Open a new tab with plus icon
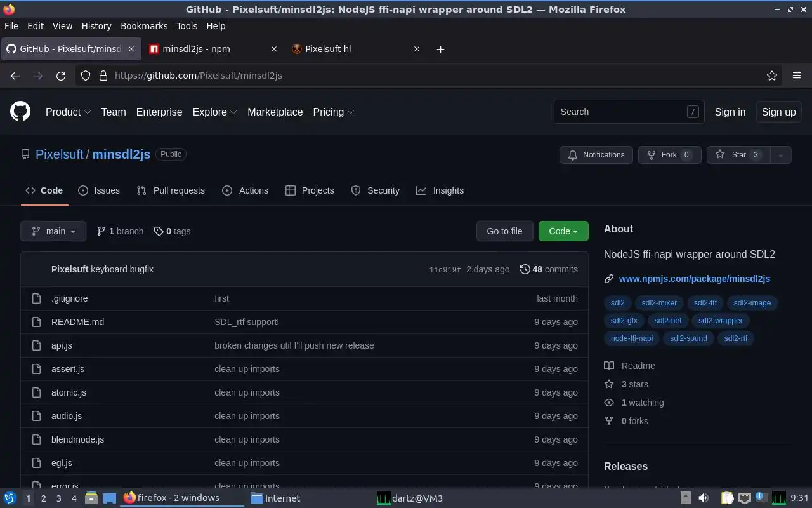 (x=440, y=49)
